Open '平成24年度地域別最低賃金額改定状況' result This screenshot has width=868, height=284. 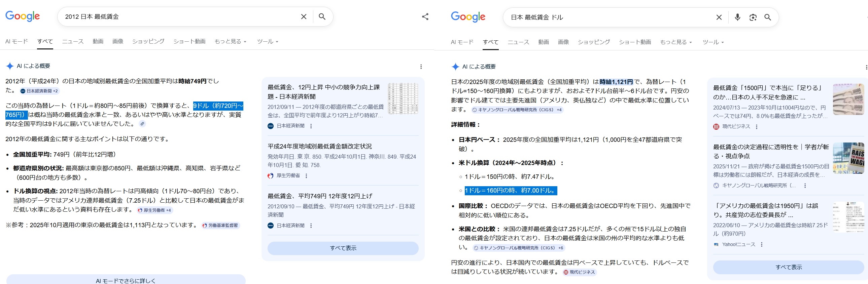[x=319, y=147]
